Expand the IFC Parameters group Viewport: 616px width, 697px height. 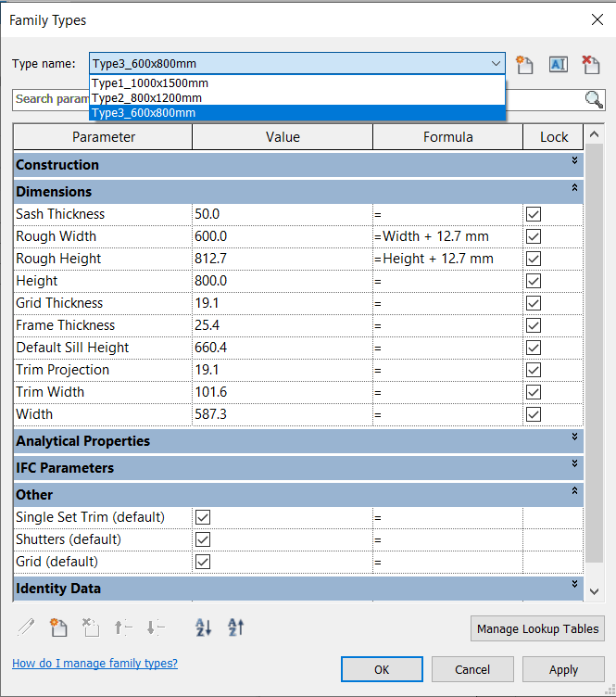pos(575,464)
